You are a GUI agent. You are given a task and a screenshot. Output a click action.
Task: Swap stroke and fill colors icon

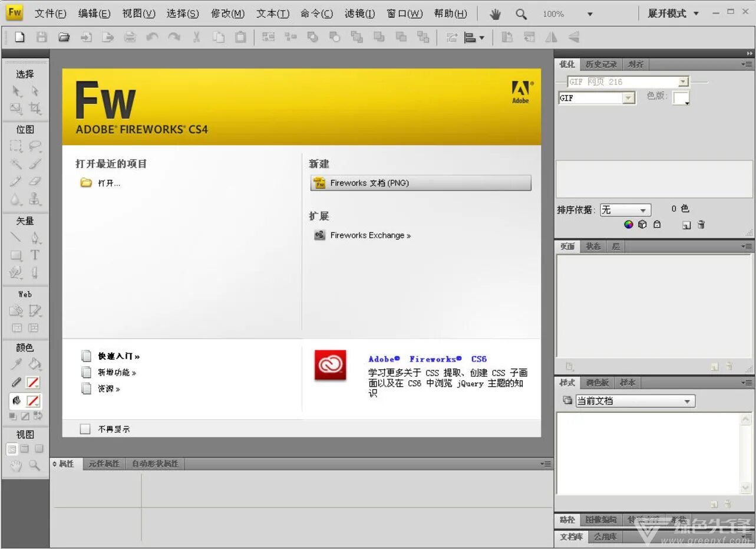38,416
